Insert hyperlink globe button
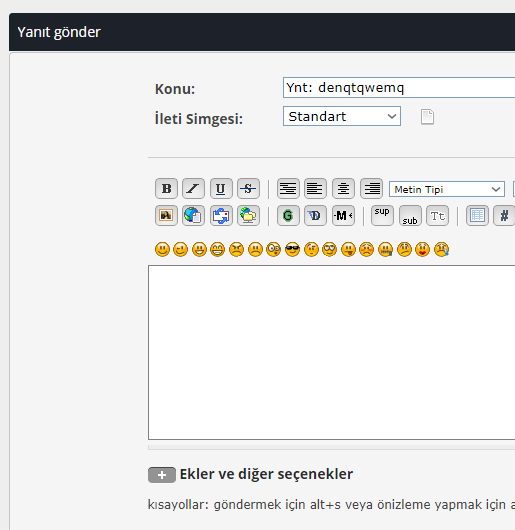Viewport: 515px width, 530px height. [x=193, y=215]
